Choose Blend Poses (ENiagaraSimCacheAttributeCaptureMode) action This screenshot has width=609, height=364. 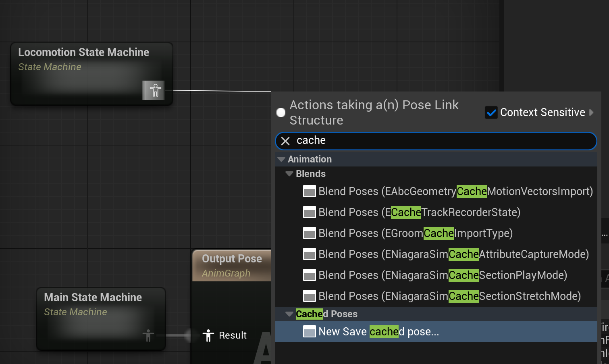tap(436, 254)
